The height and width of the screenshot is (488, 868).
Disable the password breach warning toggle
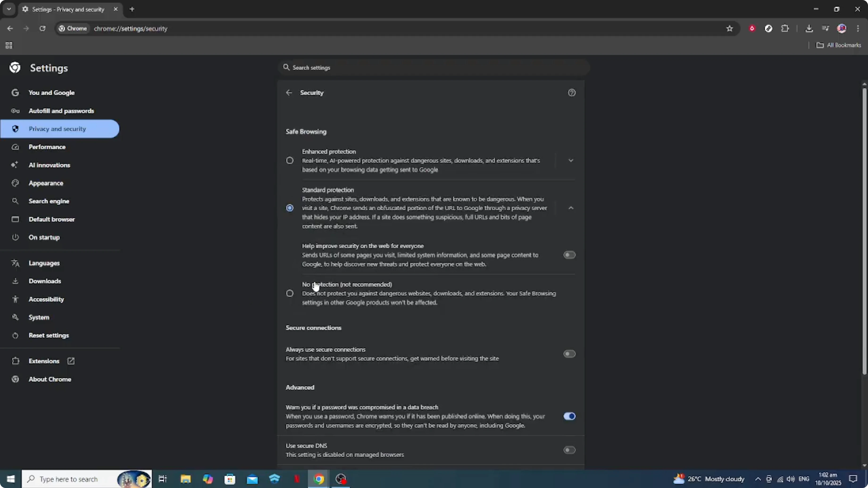[x=569, y=416]
